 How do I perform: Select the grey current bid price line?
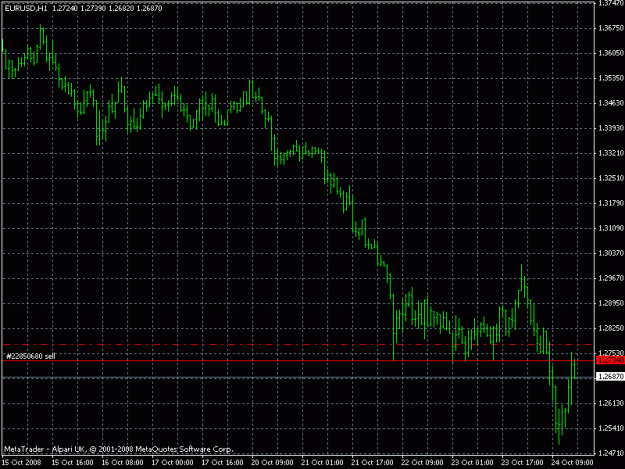(x=298, y=377)
